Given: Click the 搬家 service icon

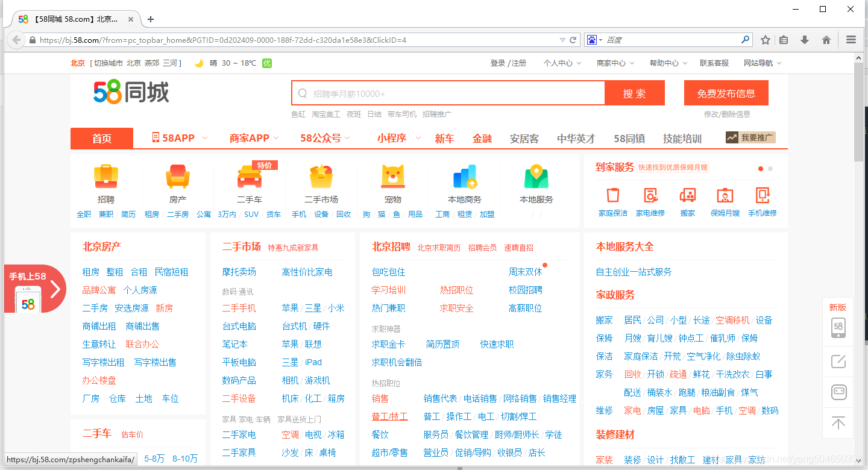Looking at the screenshot, I should tap(688, 195).
